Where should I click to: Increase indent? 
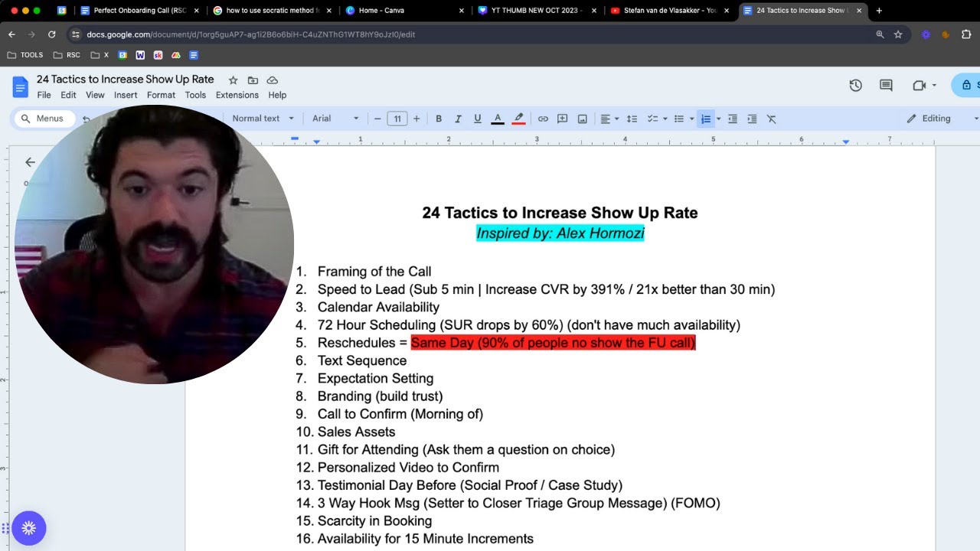[752, 119]
